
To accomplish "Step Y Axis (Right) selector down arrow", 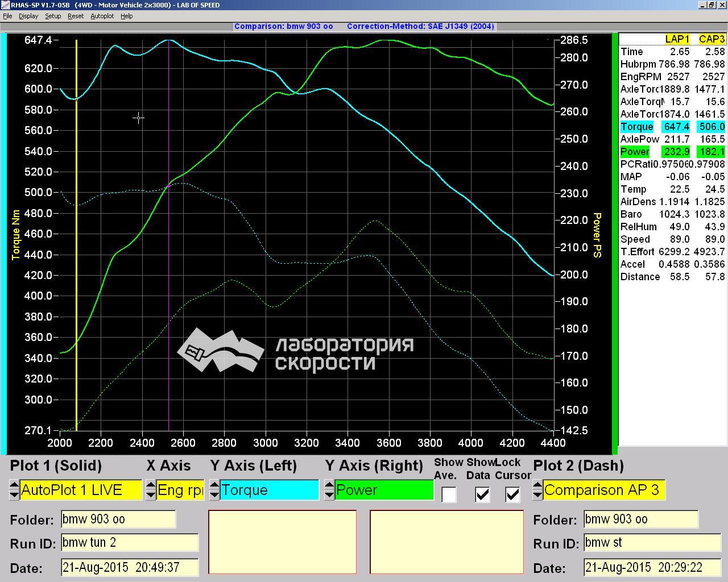I will [329, 495].
